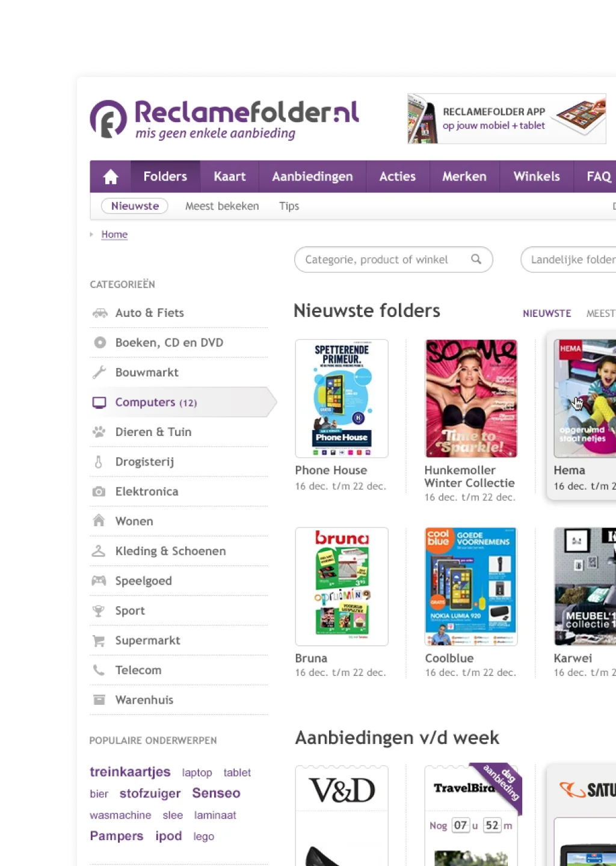This screenshot has width=616, height=866.
Task: Open the Acties tab
Action: pyautogui.click(x=398, y=177)
